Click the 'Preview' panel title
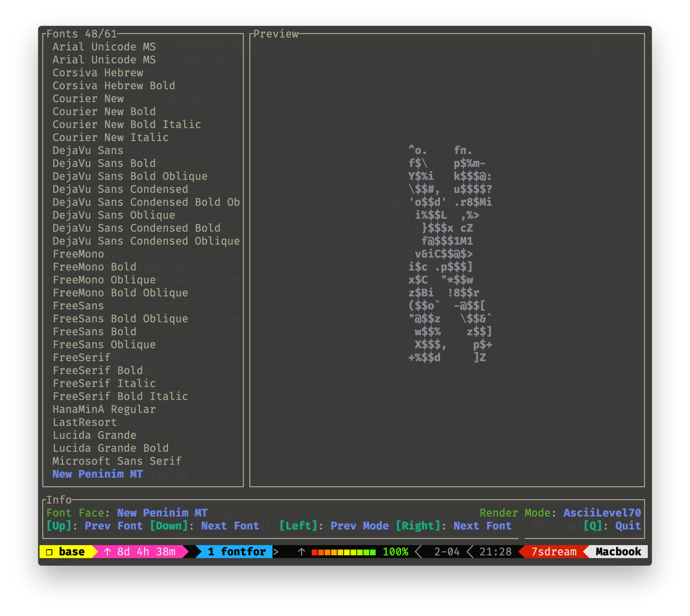The image size is (690, 616). (276, 34)
